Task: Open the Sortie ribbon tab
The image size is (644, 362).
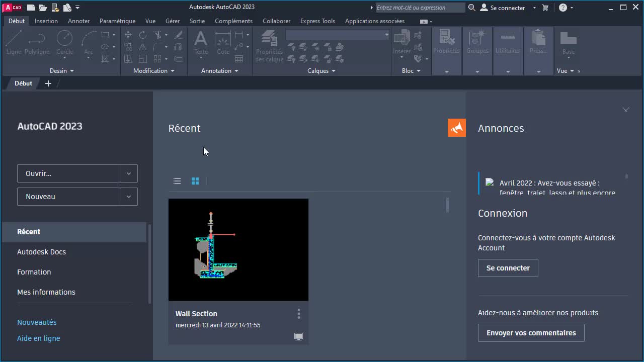Action: (x=197, y=21)
